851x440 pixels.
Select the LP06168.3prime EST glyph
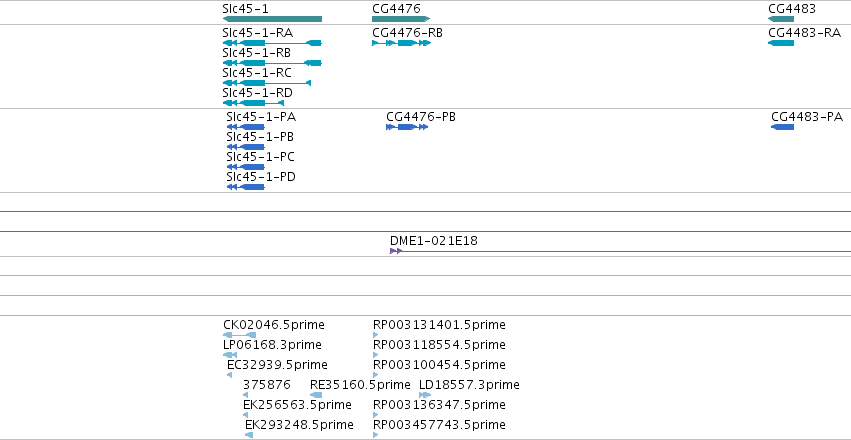tap(230, 355)
